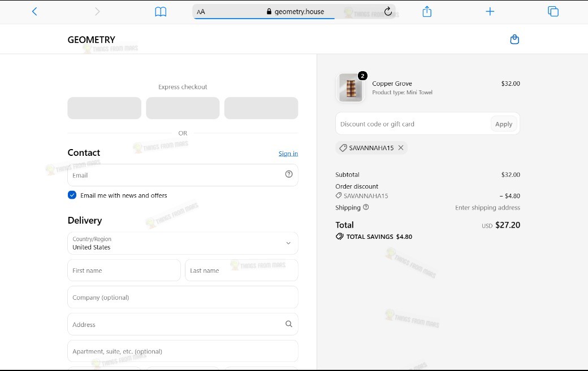Focus the Email input field
588x371 pixels.
click(x=183, y=175)
